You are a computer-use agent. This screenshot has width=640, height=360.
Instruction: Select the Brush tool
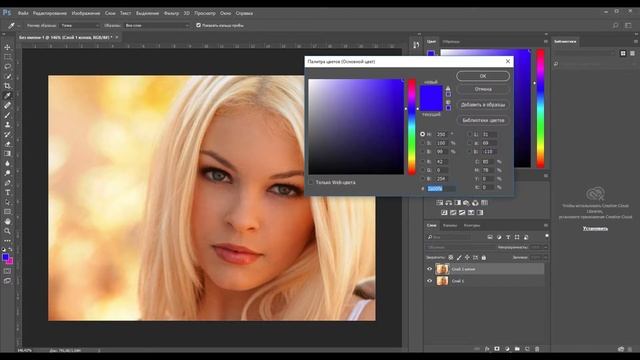[7, 115]
